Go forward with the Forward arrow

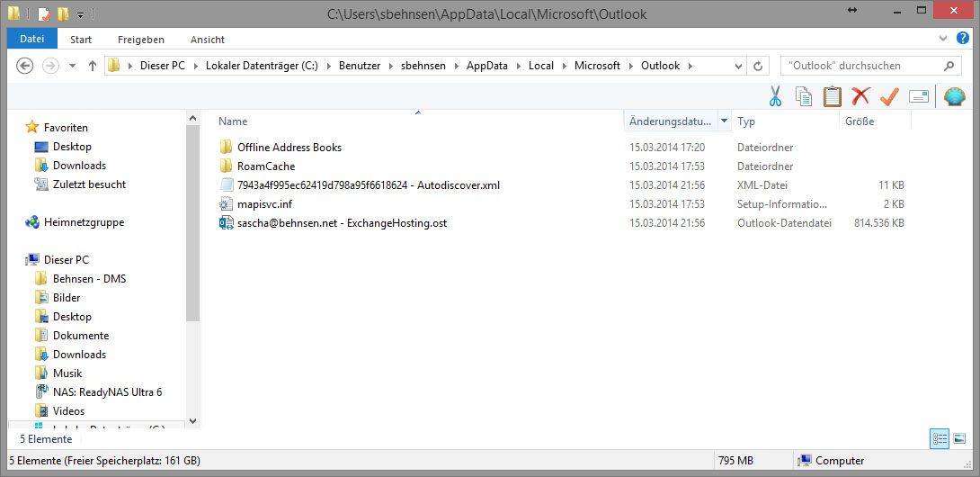(x=49, y=65)
